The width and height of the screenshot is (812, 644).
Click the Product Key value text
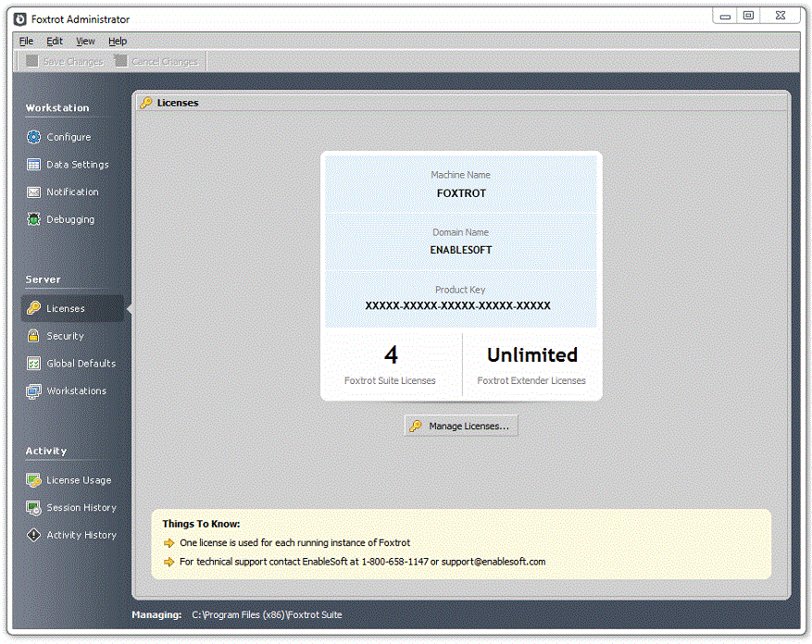457,305
